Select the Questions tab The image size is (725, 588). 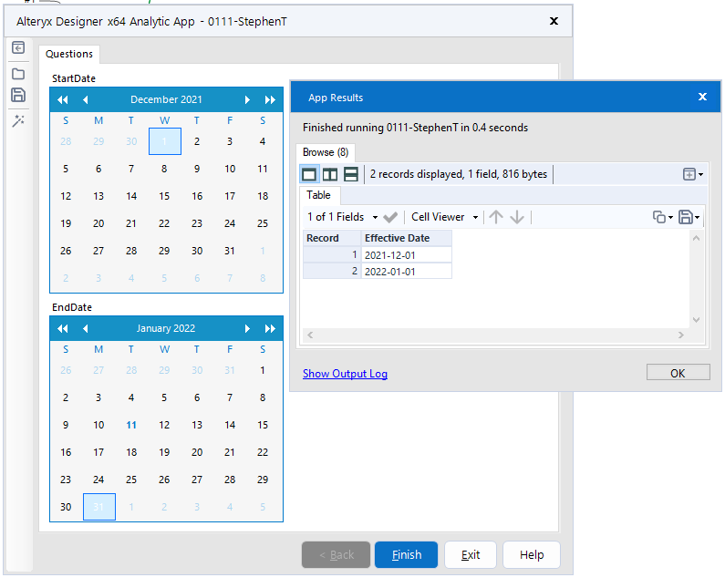tap(69, 54)
